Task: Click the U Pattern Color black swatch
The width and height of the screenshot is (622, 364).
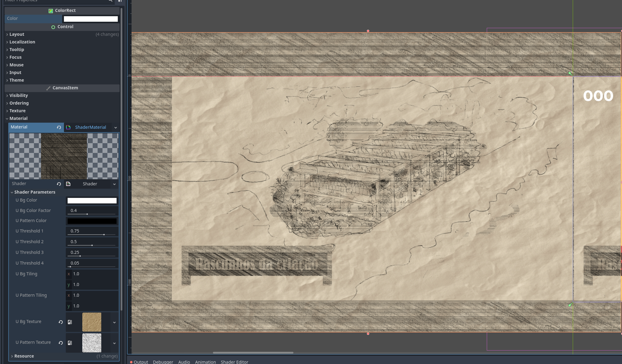Action: [92, 221]
